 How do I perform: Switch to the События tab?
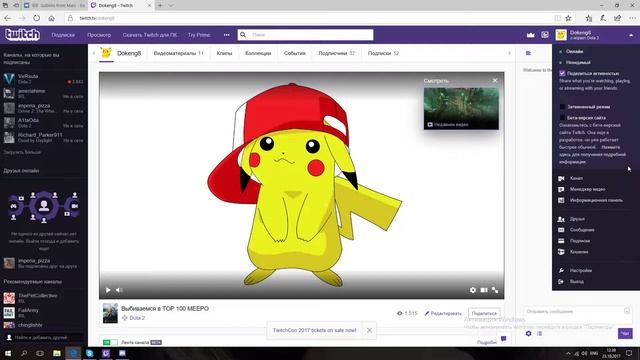point(295,53)
